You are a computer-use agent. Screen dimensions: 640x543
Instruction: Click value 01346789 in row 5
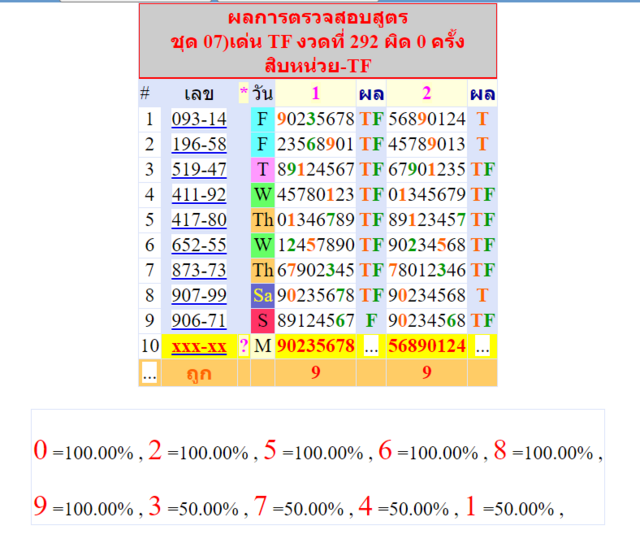316,220
